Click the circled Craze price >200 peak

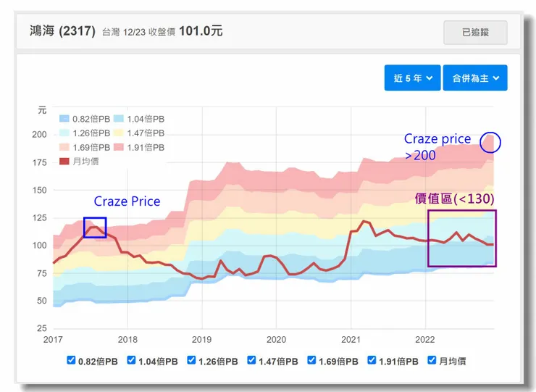pyautogui.click(x=490, y=143)
